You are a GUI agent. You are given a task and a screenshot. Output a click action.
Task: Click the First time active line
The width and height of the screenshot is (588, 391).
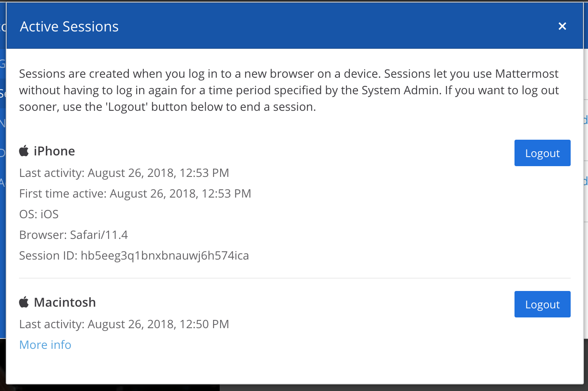coord(135,193)
